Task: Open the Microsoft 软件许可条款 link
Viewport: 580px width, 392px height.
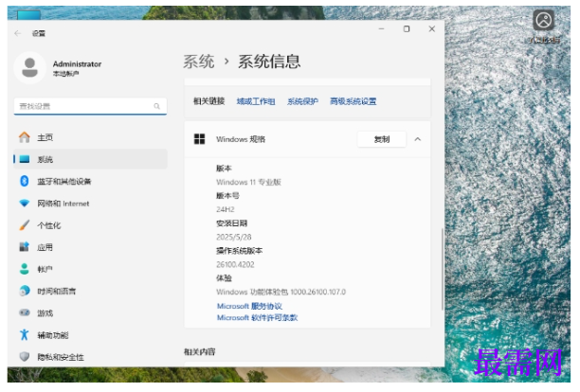Action: (257, 318)
